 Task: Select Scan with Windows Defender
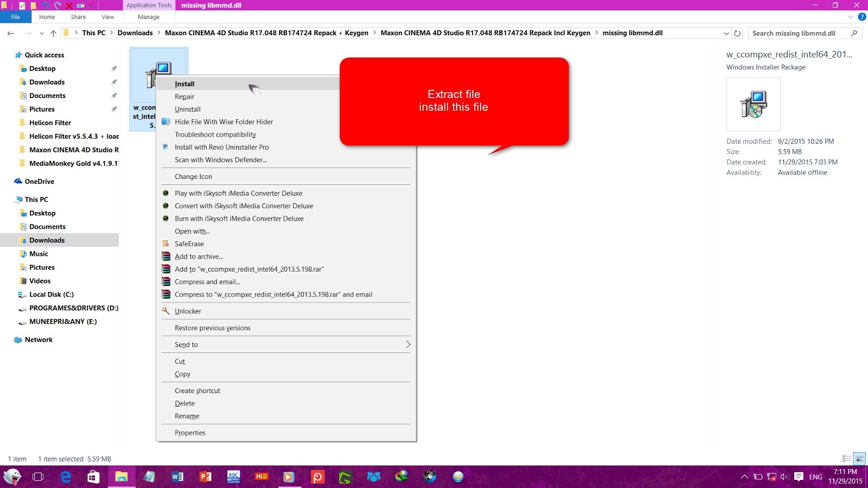tap(286, 160)
